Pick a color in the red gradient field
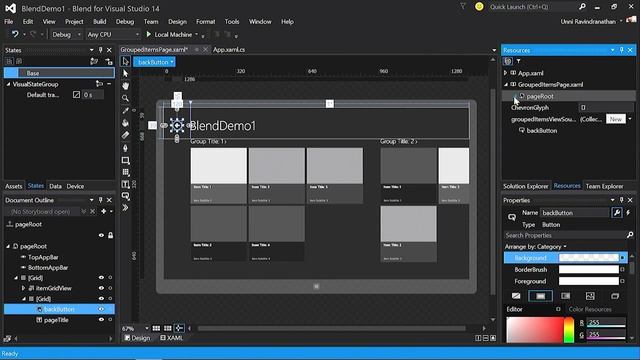This screenshot has width=640, height=360. (535, 330)
